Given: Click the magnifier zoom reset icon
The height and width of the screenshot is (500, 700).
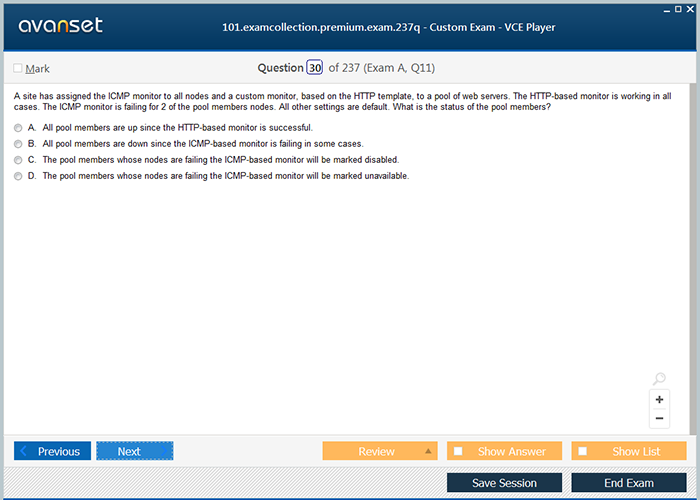Looking at the screenshot, I should (659, 379).
